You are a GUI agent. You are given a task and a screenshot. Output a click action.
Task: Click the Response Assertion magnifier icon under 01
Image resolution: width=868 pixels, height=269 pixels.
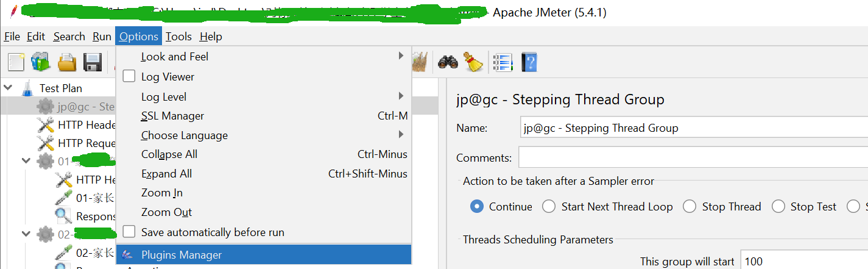(63, 216)
